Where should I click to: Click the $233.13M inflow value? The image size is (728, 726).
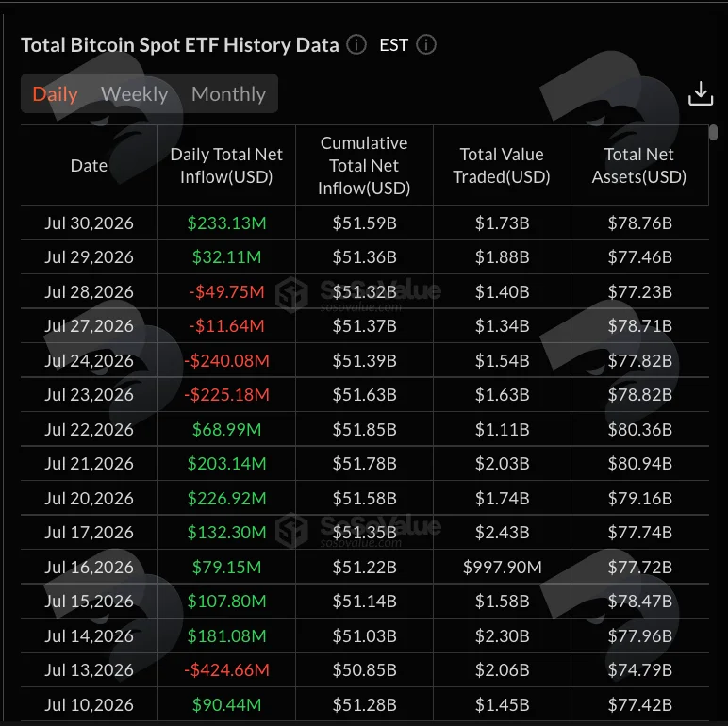click(x=226, y=223)
